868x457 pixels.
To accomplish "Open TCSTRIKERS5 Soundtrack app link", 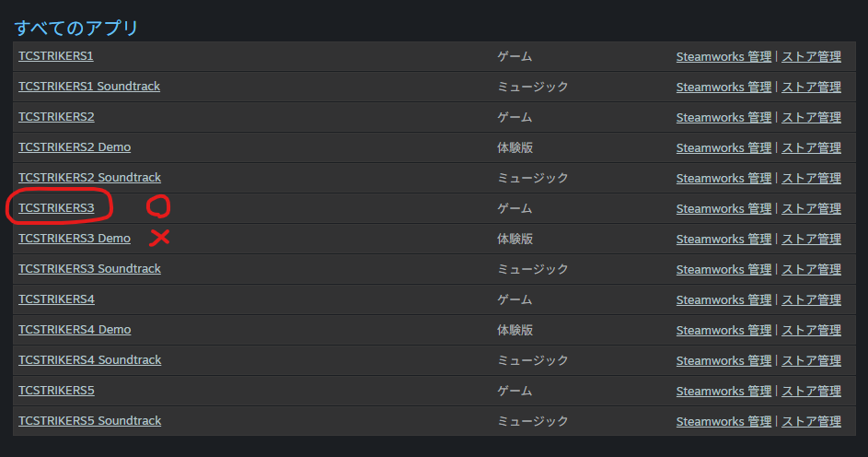I will 89,421.
